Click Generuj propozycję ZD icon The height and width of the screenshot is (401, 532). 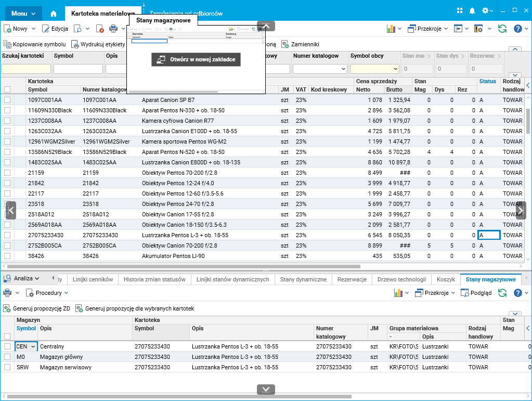tap(7, 308)
